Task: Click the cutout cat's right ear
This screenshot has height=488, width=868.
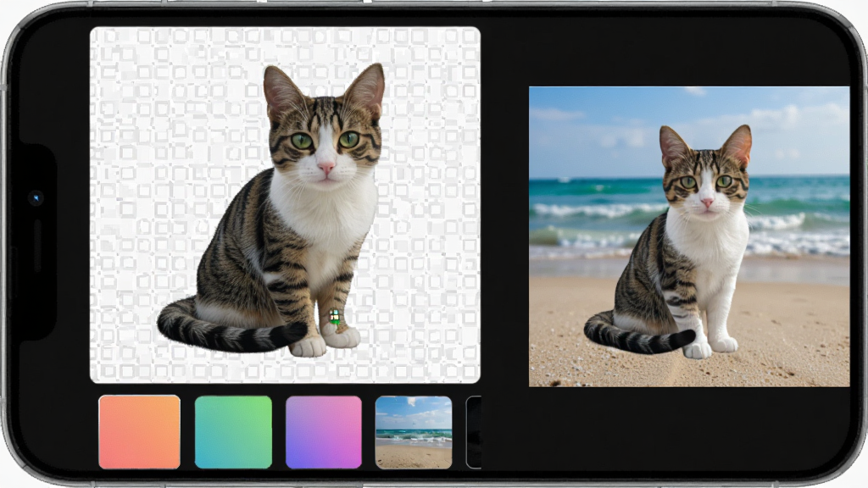Action: tap(366, 86)
